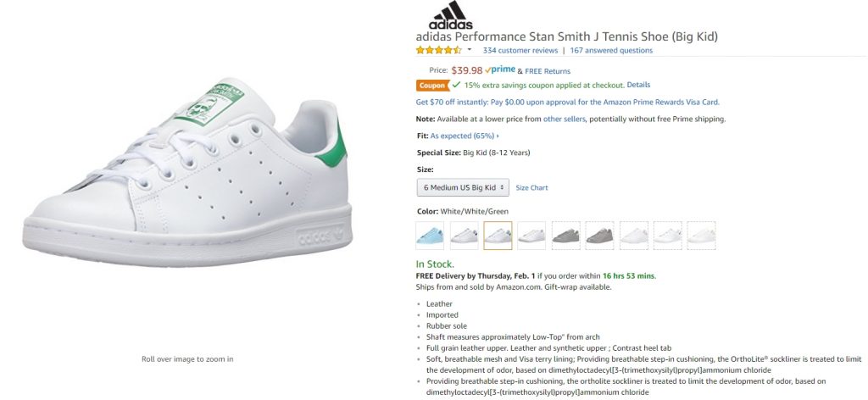Choose the right gray shoe color swatch
Screen dimensions: 868x400
pyautogui.click(x=599, y=235)
